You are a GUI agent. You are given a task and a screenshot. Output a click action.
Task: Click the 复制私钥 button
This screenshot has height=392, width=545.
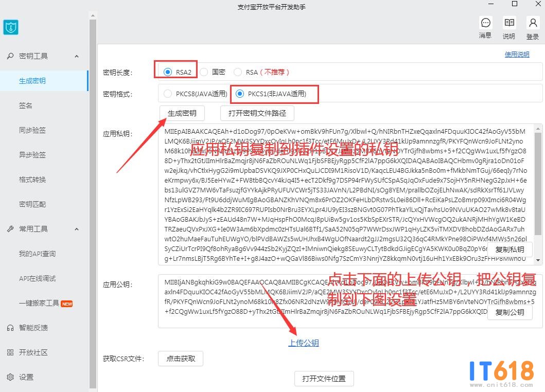point(509,250)
